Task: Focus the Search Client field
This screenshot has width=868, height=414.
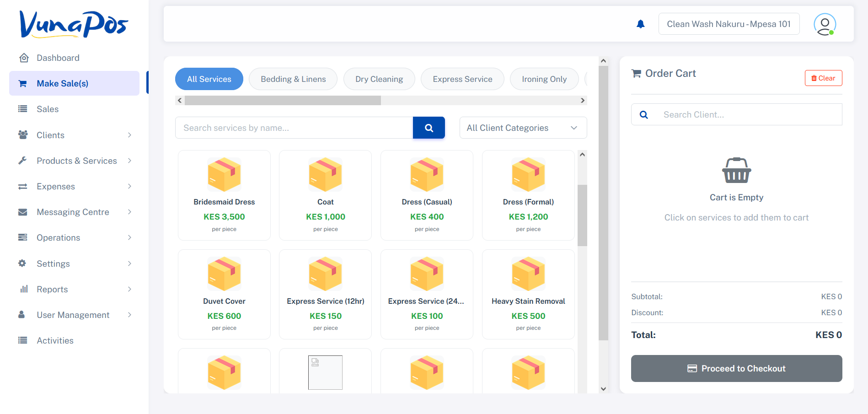Action: point(749,114)
